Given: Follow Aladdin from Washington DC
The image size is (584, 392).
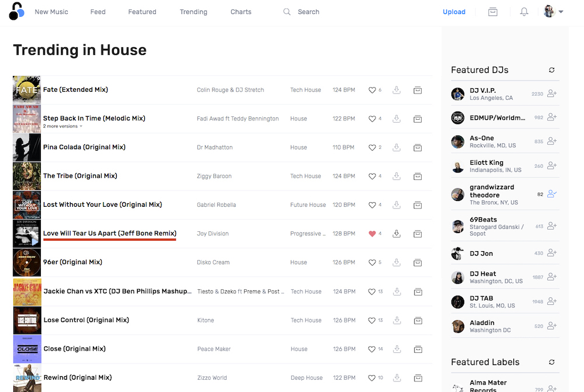Looking at the screenshot, I should [x=552, y=326].
